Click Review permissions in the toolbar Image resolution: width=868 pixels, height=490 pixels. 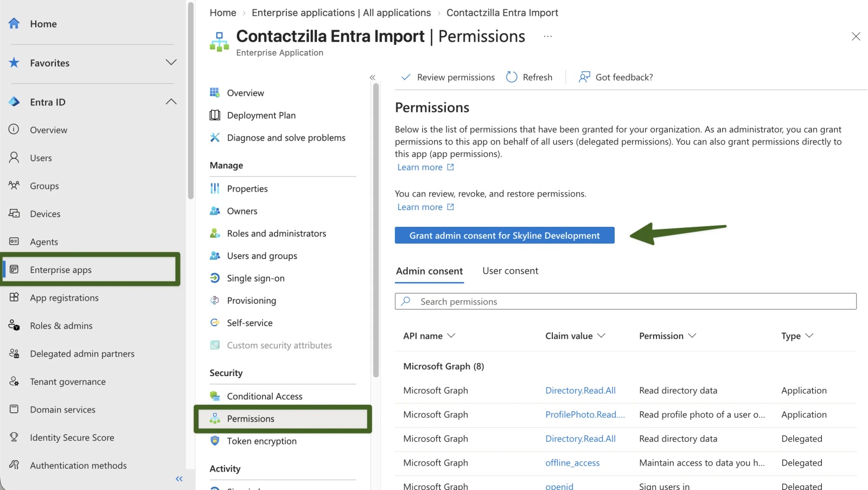tap(448, 77)
